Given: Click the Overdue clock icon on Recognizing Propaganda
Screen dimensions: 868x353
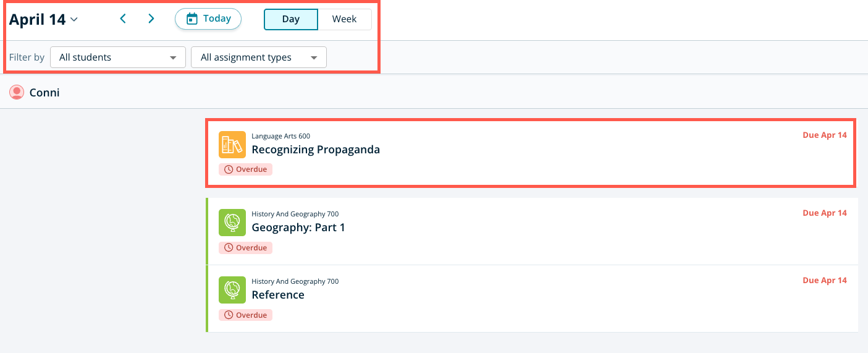Looking at the screenshot, I should coord(229,169).
